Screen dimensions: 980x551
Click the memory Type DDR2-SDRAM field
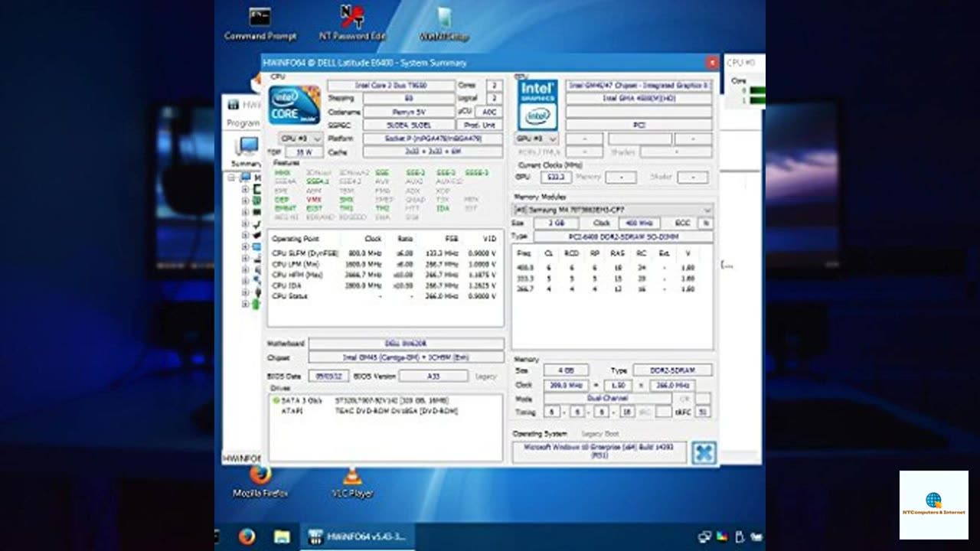click(x=672, y=370)
